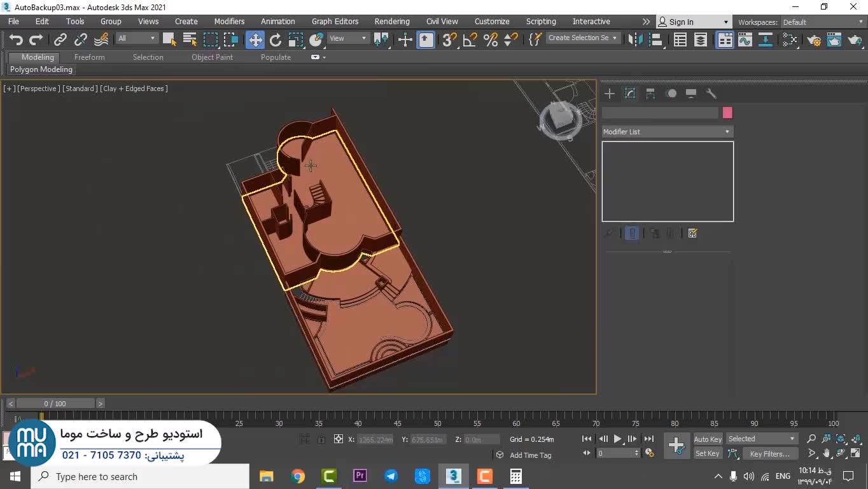Open the Hierarchy tab in the command panel

(650, 94)
